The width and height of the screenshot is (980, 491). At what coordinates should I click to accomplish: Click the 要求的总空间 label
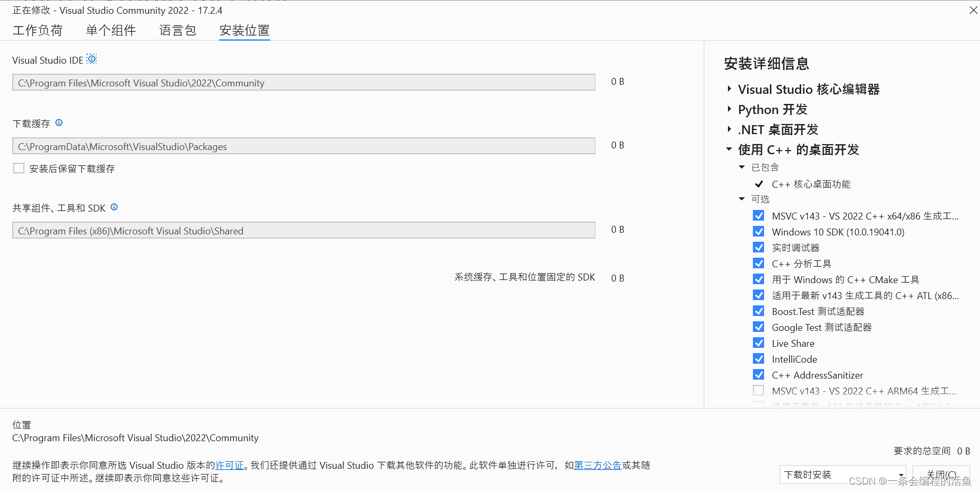click(x=922, y=451)
